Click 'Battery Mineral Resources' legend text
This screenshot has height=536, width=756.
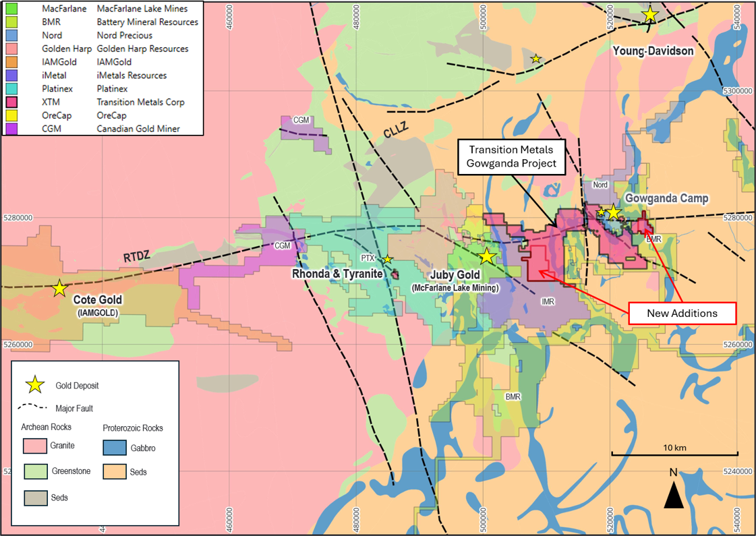click(148, 22)
